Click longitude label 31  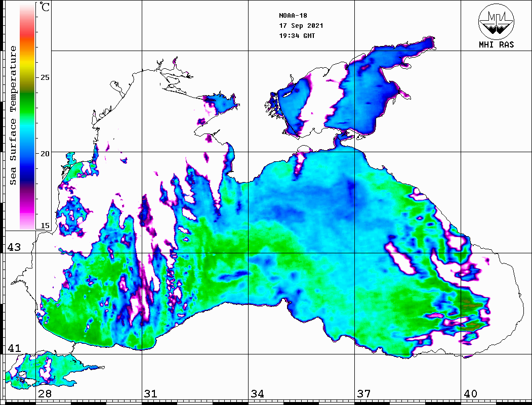pos(151,393)
